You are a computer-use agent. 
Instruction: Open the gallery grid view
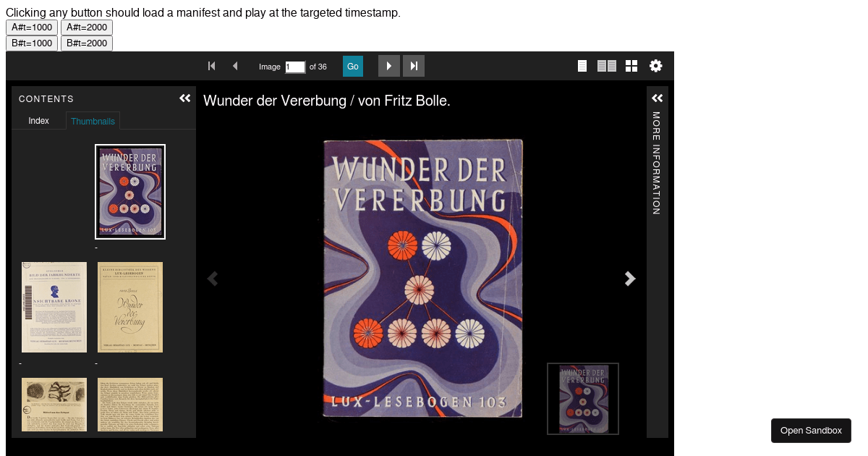tap(631, 66)
